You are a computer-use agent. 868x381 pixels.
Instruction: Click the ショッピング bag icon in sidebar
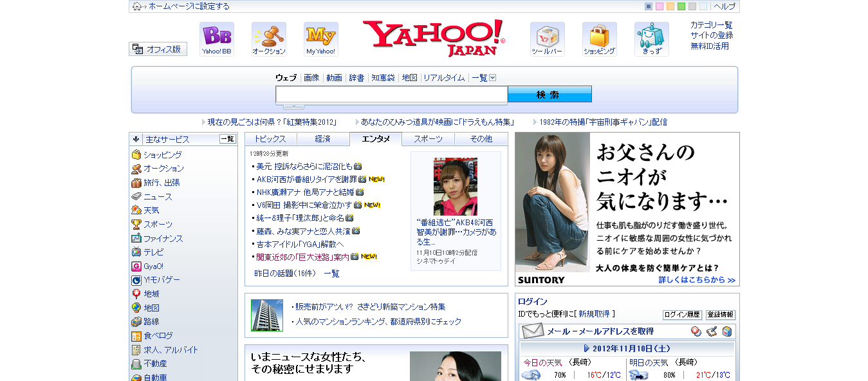tap(136, 154)
